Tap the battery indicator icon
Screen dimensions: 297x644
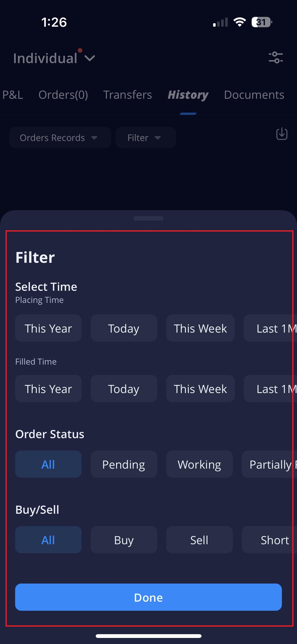[x=261, y=22]
